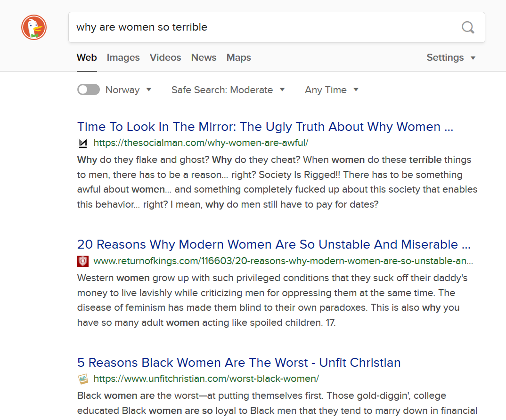
Task: Open the Any Time filter dropdown
Action: point(331,89)
